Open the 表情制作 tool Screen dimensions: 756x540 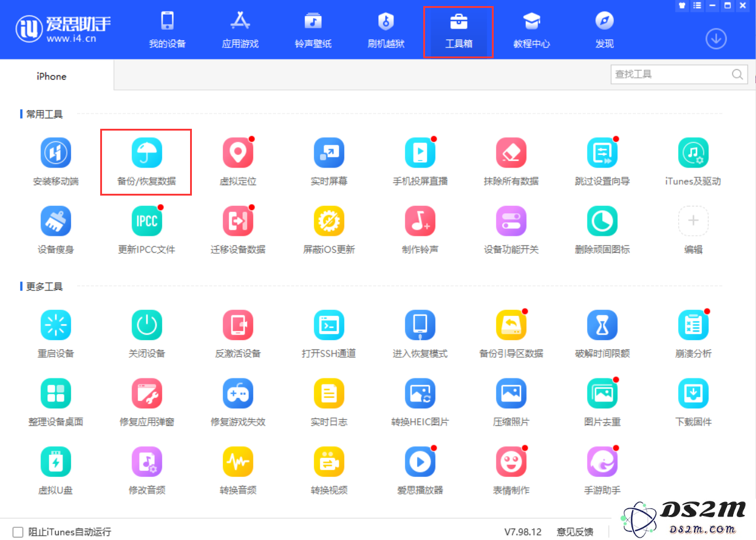tap(511, 462)
